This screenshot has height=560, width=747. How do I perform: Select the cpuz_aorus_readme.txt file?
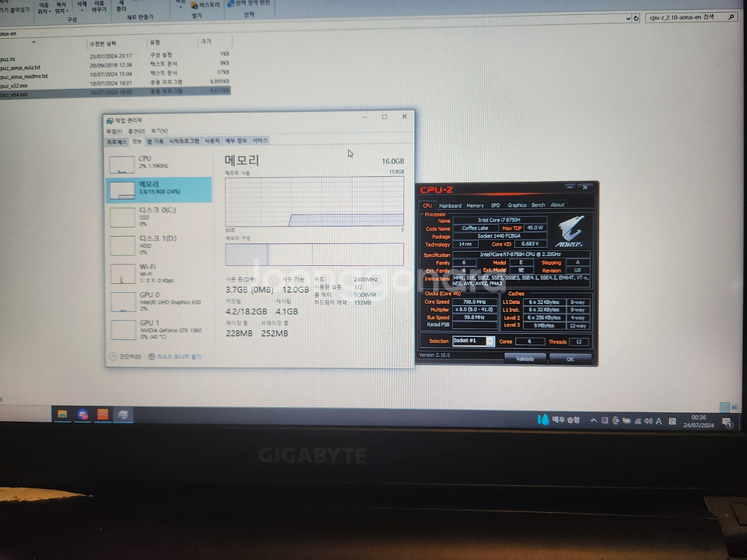115,75
